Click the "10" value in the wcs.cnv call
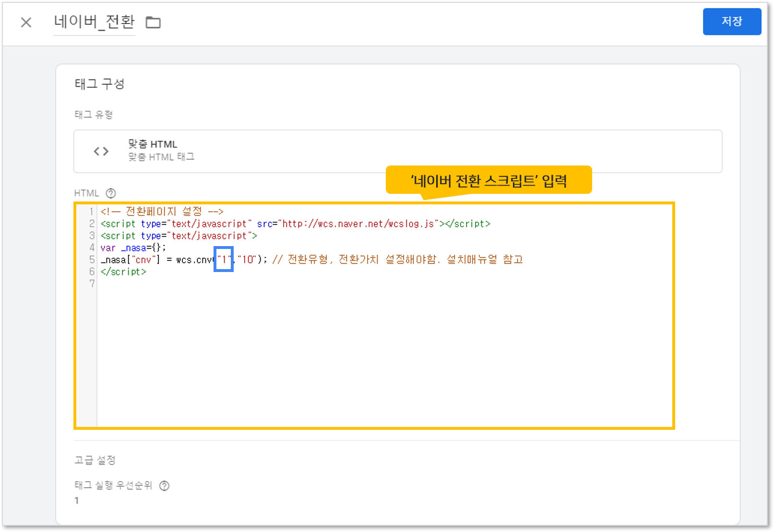Screen dimensions: 774x532 247,260
